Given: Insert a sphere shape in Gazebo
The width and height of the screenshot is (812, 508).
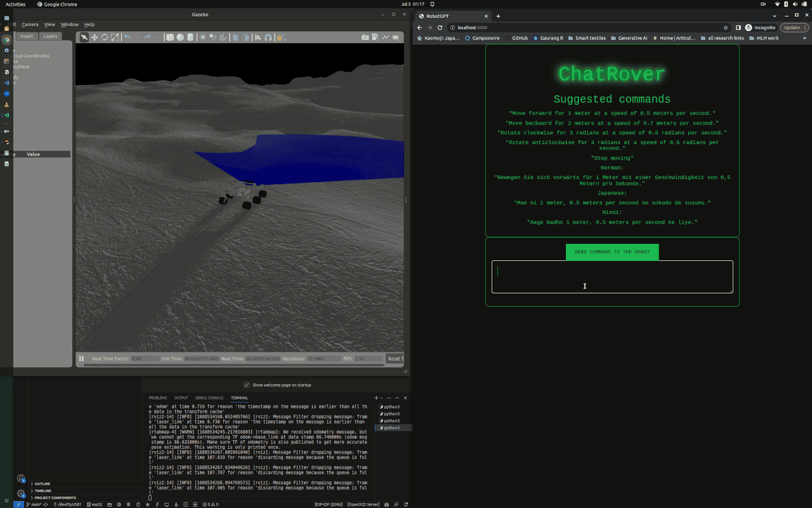Looking at the screenshot, I should pos(180,37).
